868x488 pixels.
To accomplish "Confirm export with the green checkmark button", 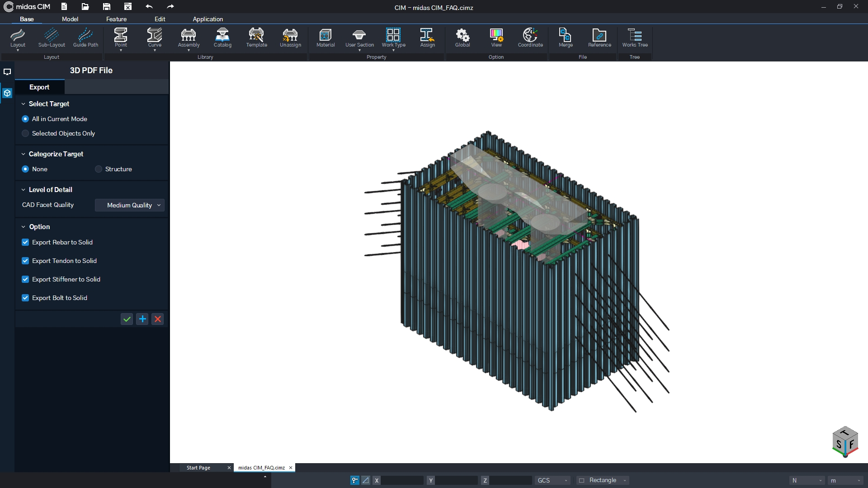I will point(127,319).
